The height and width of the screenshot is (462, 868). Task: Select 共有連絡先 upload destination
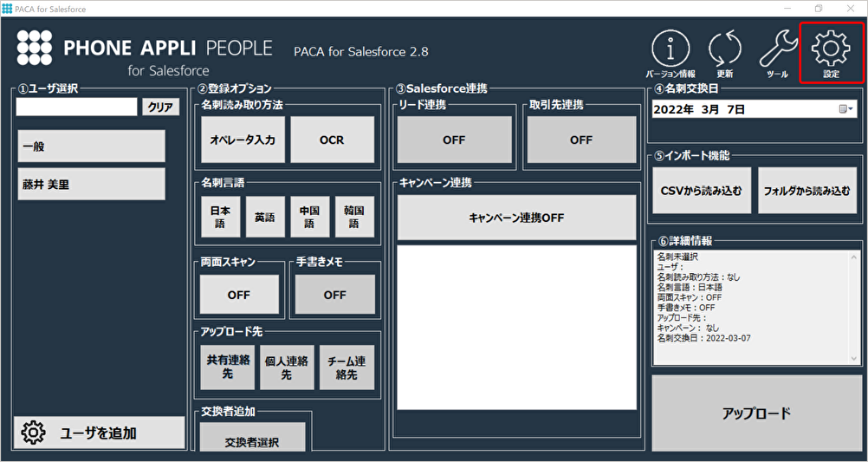[228, 368]
